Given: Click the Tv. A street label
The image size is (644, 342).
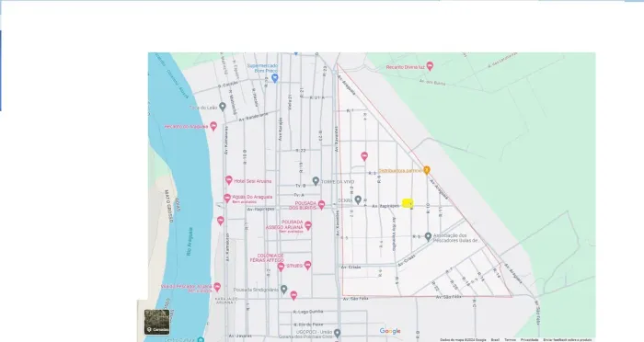Looking at the screenshot, I should (299, 195).
